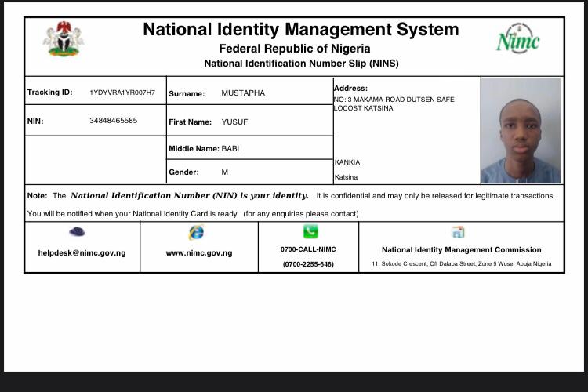Image resolution: width=588 pixels, height=392 pixels.
Task: Click the Internet Explorer browser icon
Action: (196, 232)
